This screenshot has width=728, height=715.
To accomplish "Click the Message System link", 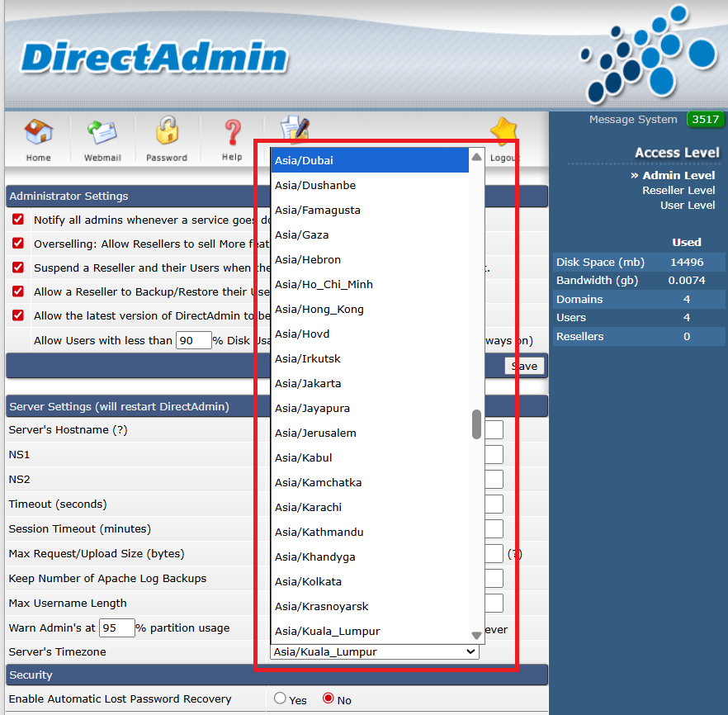I will click(x=633, y=120).
